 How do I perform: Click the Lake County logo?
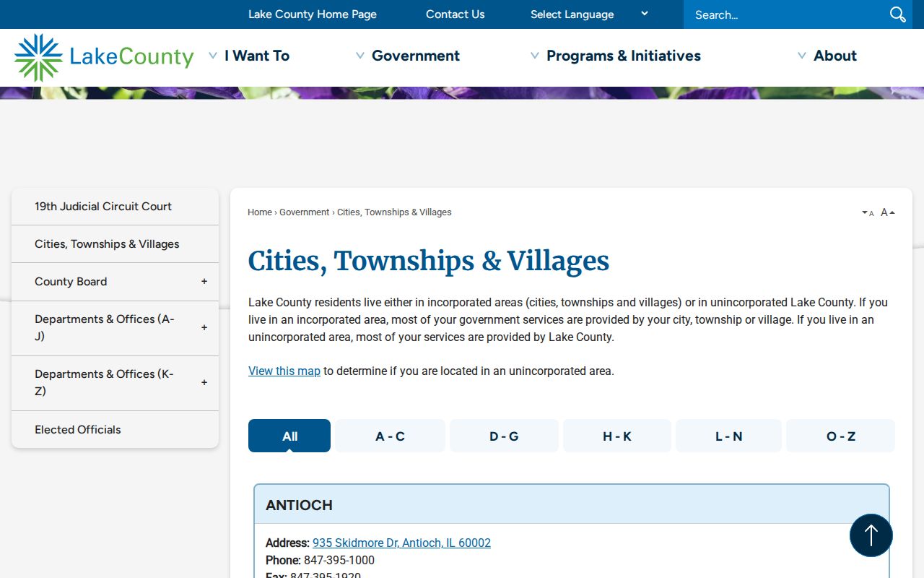tap(104, 57)
